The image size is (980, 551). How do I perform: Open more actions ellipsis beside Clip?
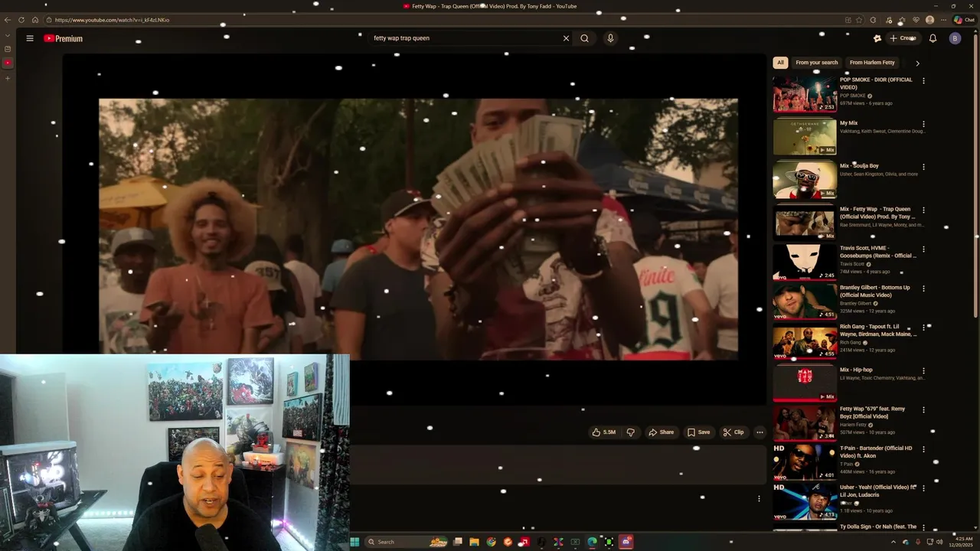coord(759,432)
